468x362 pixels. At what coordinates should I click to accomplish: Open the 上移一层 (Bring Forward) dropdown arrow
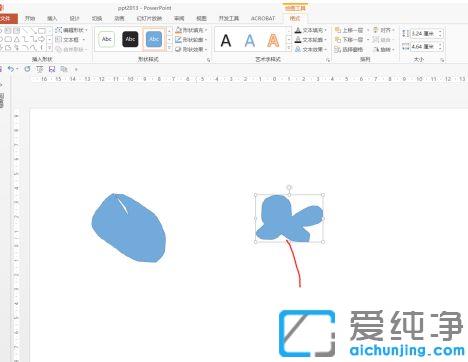point(368,30)
